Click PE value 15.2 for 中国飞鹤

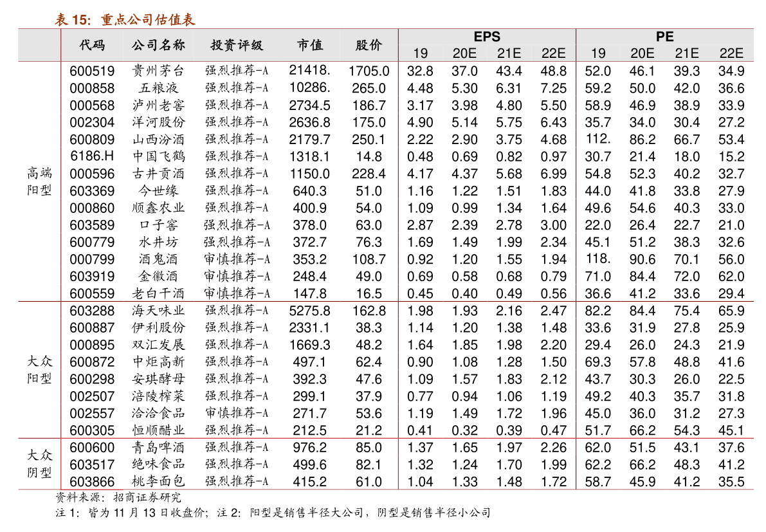[731, 156]
